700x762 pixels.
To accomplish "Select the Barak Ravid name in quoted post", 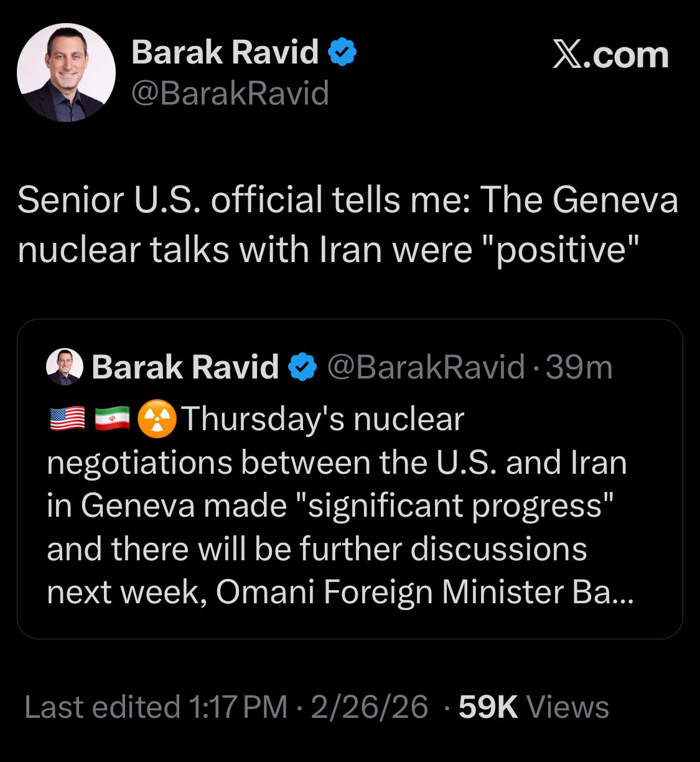I will pyautogui.click(x=185, y=367).
